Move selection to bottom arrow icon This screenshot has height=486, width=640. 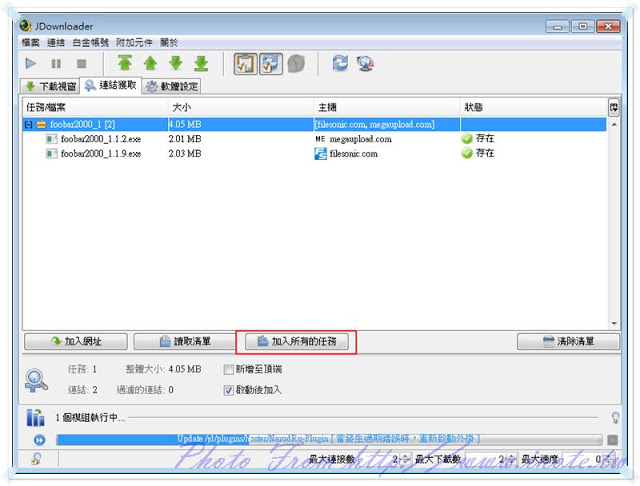coord(201,63)
